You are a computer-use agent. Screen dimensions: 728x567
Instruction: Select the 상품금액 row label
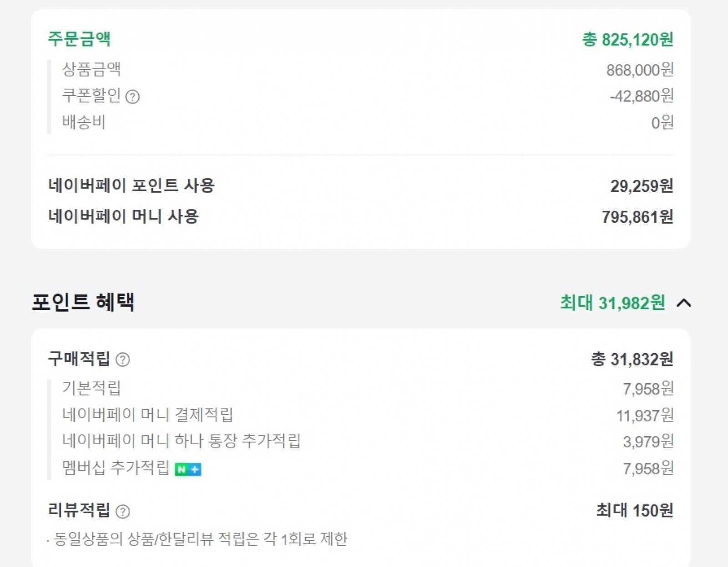tap(91, 69)
